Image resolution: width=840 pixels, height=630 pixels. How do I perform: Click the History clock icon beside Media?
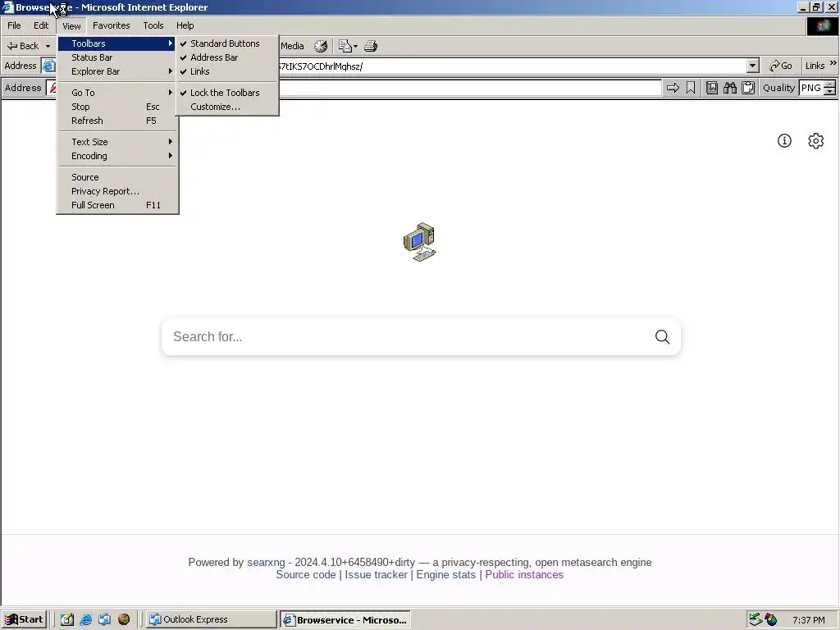coord(321,46)
